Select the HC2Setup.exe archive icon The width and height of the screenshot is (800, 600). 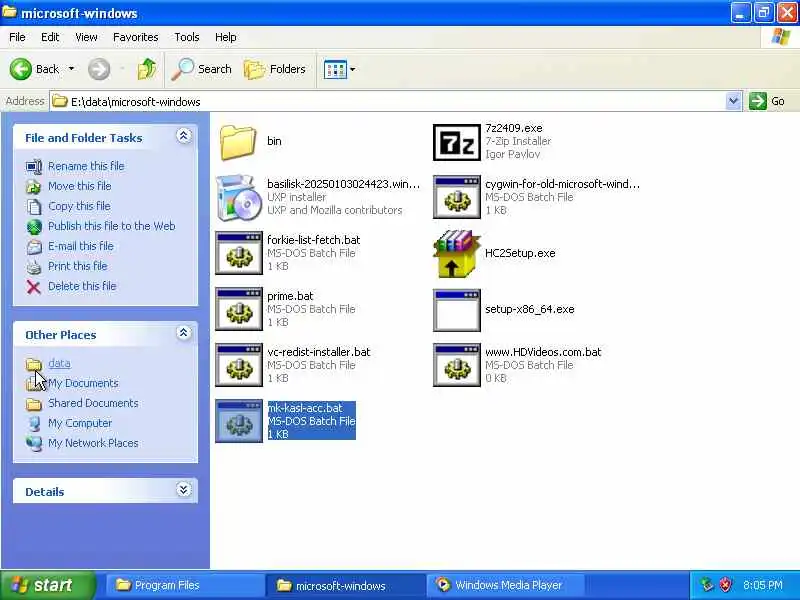coord(456,254)
